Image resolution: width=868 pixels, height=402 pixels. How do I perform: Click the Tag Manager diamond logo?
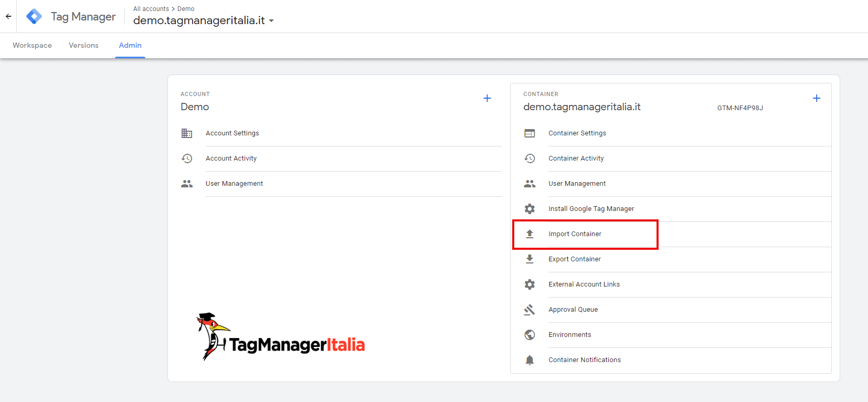pyautogui.click(x=34, y=16)
